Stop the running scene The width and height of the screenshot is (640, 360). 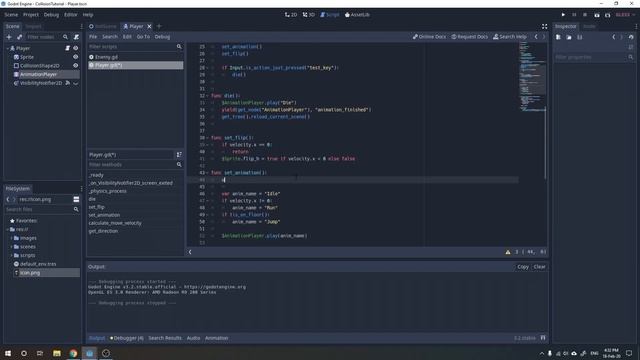point(585,15)
